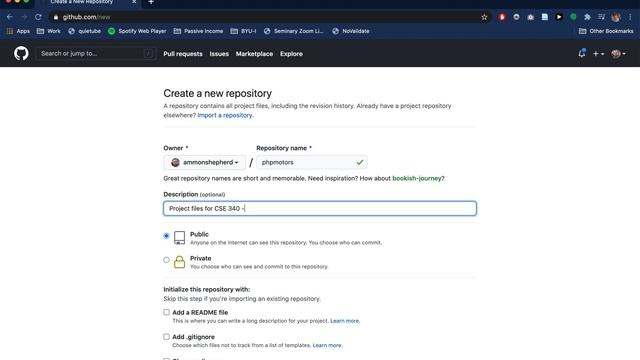Open the quietube bookmark

(x=84, y=31)
